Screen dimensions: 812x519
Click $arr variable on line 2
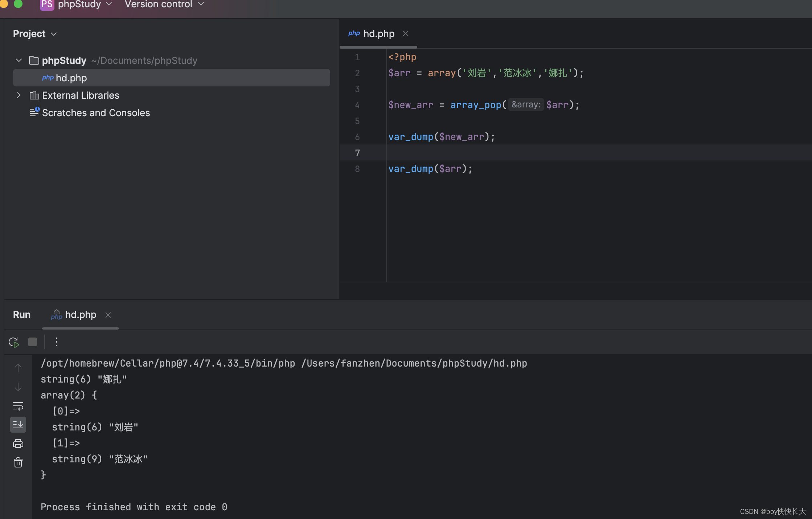[399, 73]
